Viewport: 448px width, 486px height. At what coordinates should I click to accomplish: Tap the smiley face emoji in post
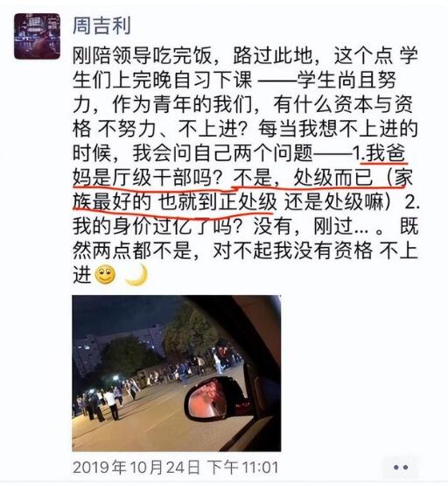(105, 275)
